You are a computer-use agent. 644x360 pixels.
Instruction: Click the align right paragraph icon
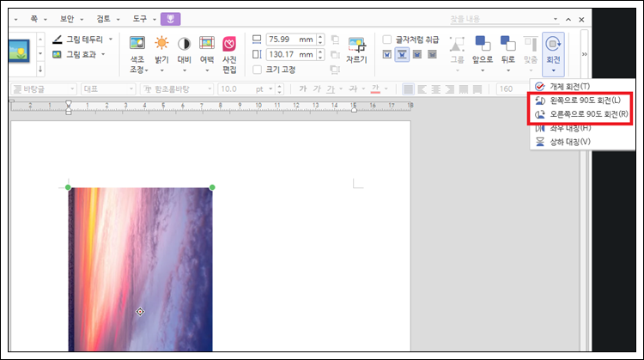click(x=450, y=88)
